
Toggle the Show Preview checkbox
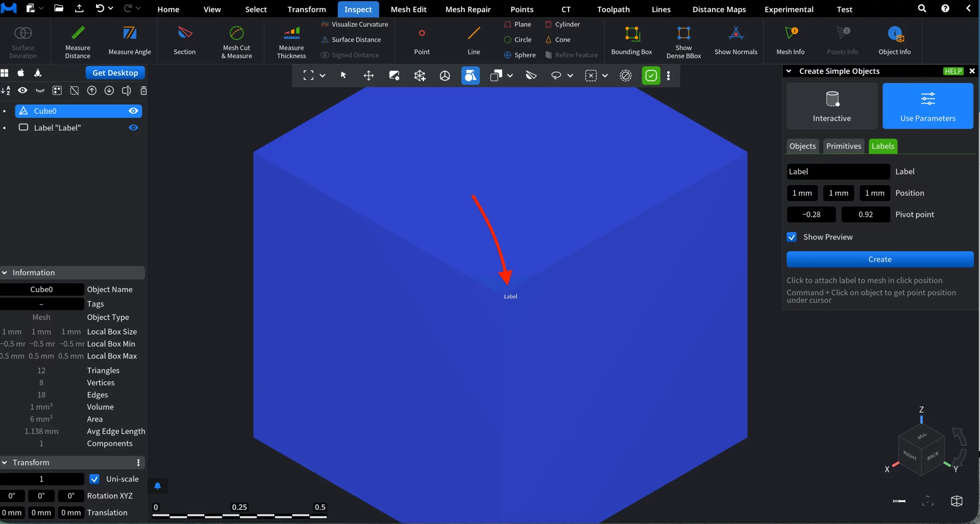(792, 237)
